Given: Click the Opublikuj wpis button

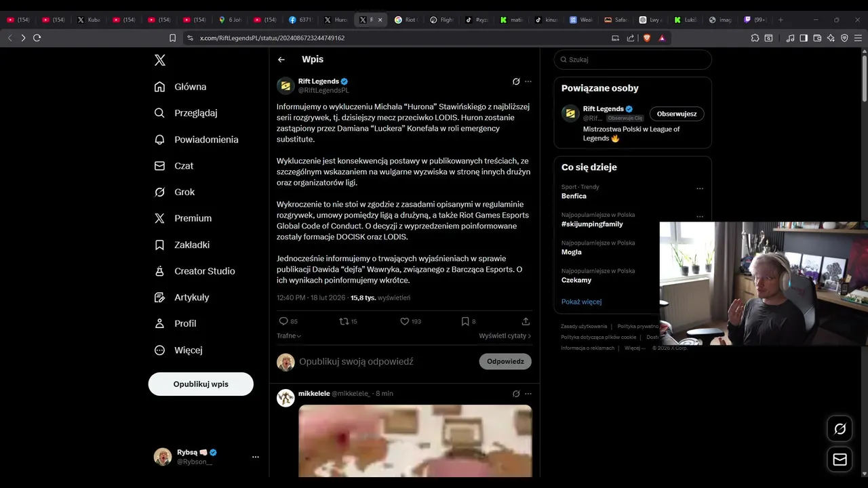Looking at the screenshot, I should (201, 384).
